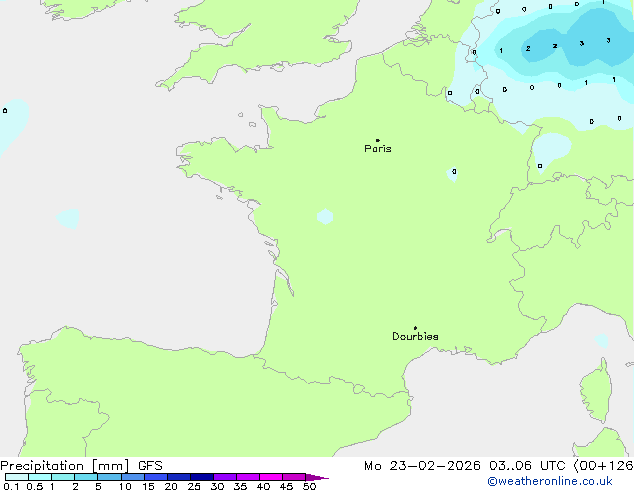Click the '50' legend scale value

pos(310,486)
